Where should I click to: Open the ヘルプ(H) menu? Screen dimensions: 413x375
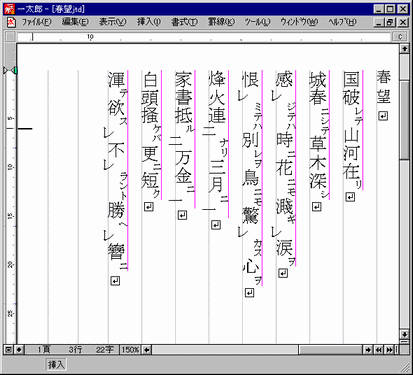(342, 22)
